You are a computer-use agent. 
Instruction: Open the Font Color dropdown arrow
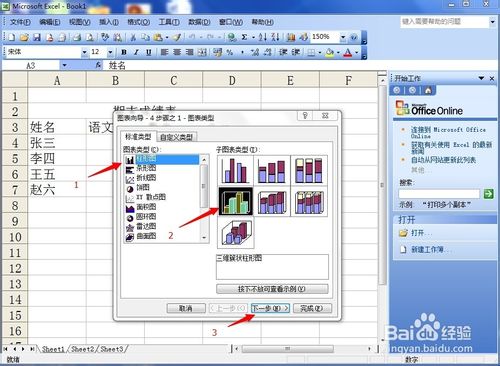click(x=356, y=53)
